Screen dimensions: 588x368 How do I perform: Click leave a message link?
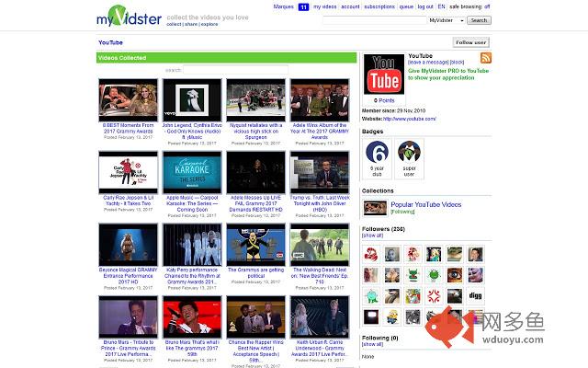tap(428, 62)
